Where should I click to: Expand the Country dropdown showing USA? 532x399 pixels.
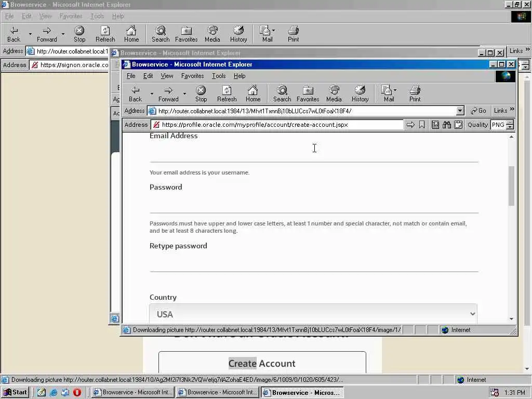(x=313, y=314)
